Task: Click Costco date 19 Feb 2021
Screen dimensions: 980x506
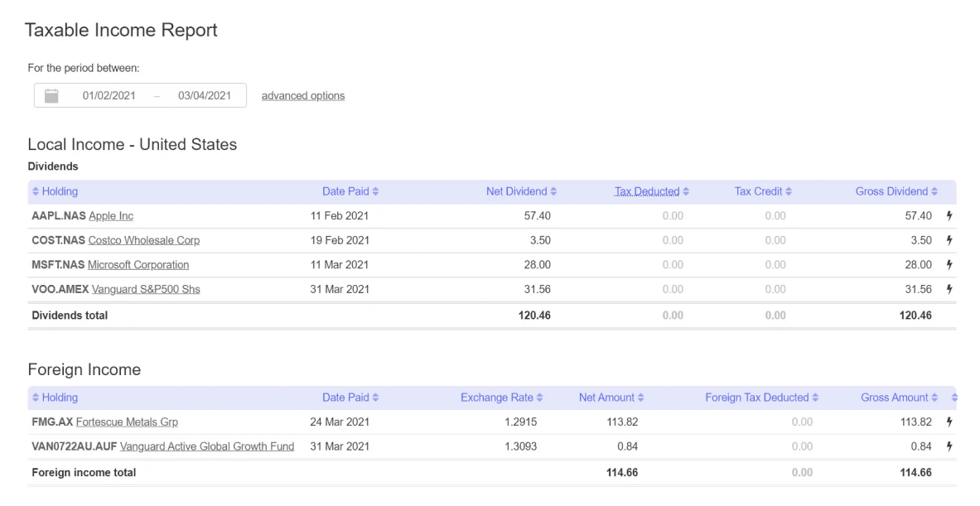Action: pyautogui.click(x=340, y=240)
